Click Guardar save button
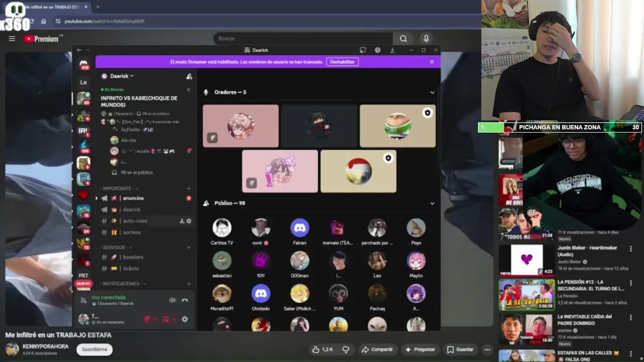 coord(460,349)
